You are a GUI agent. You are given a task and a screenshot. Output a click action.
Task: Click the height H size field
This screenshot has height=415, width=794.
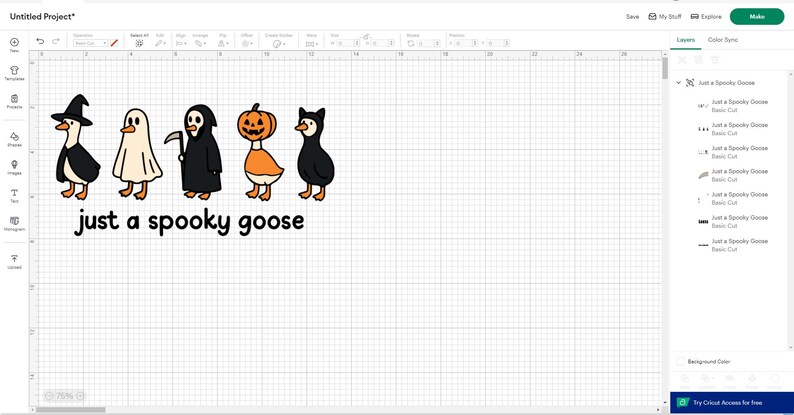383,44
